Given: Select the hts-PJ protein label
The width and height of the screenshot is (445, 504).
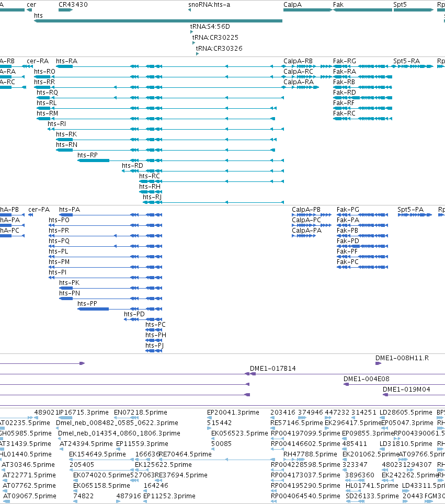Looking at the screenshot, I should pos(155,346).
